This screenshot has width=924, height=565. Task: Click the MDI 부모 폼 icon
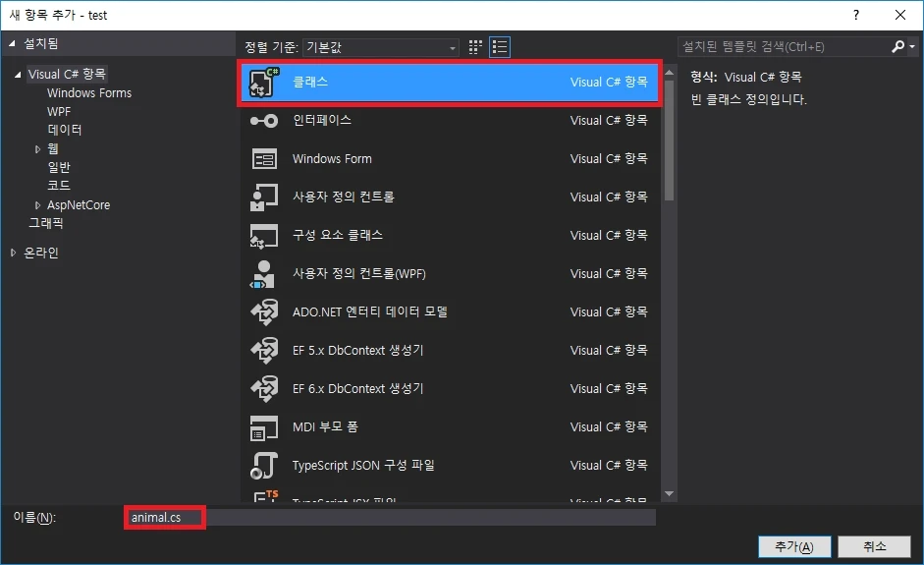tap(264, 427)
